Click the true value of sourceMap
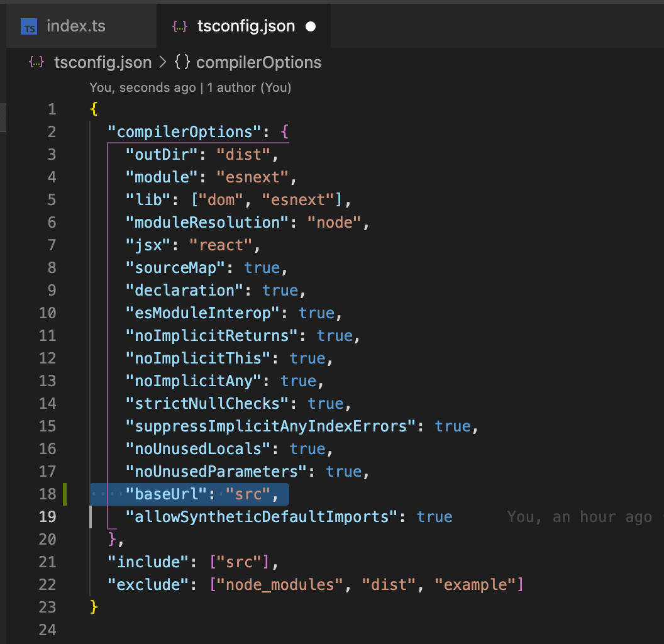The height and width of the screenshot is (644, 664). 262,268
